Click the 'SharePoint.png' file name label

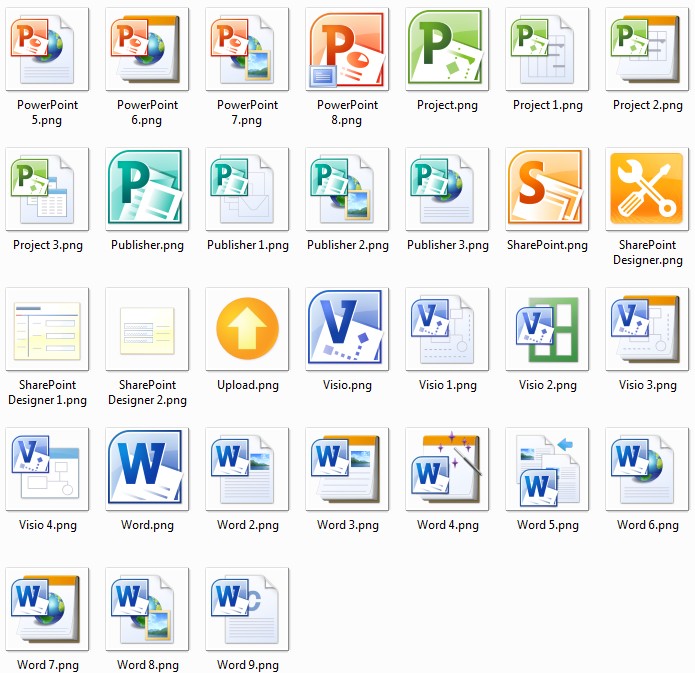point(547,245)
